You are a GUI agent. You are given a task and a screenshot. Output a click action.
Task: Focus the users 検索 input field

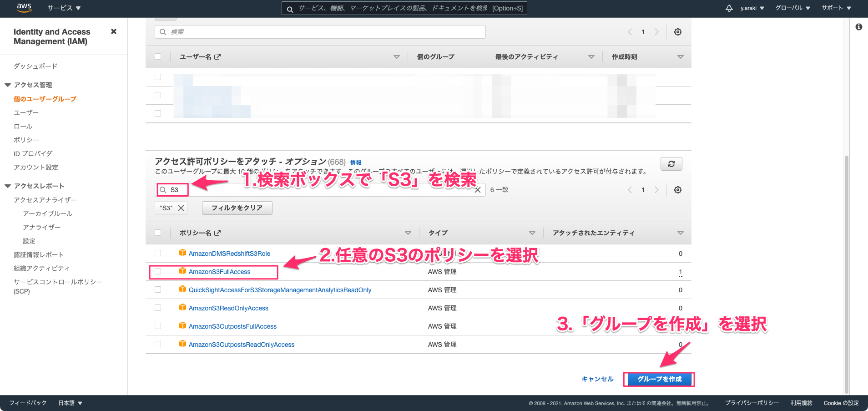point(320,32)
